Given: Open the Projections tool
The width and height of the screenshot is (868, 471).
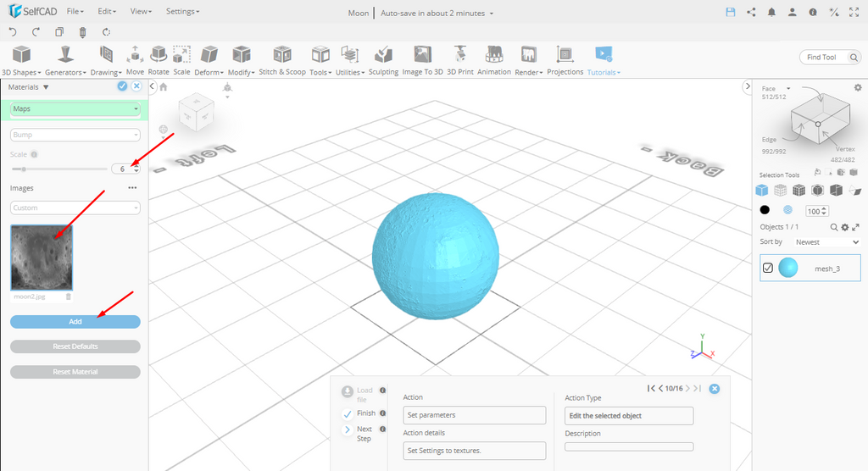Looking at the screenshot, I should pos(565,61).
